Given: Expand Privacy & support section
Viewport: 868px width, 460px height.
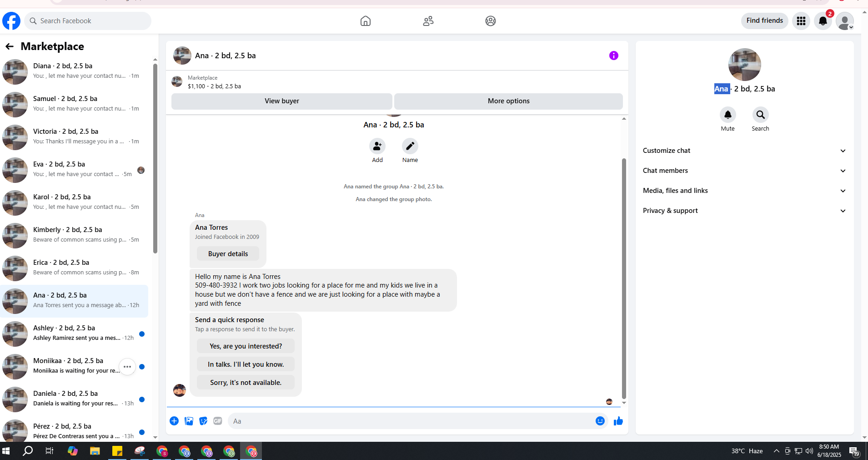Looking at the screenshot, I should (744, 211).
